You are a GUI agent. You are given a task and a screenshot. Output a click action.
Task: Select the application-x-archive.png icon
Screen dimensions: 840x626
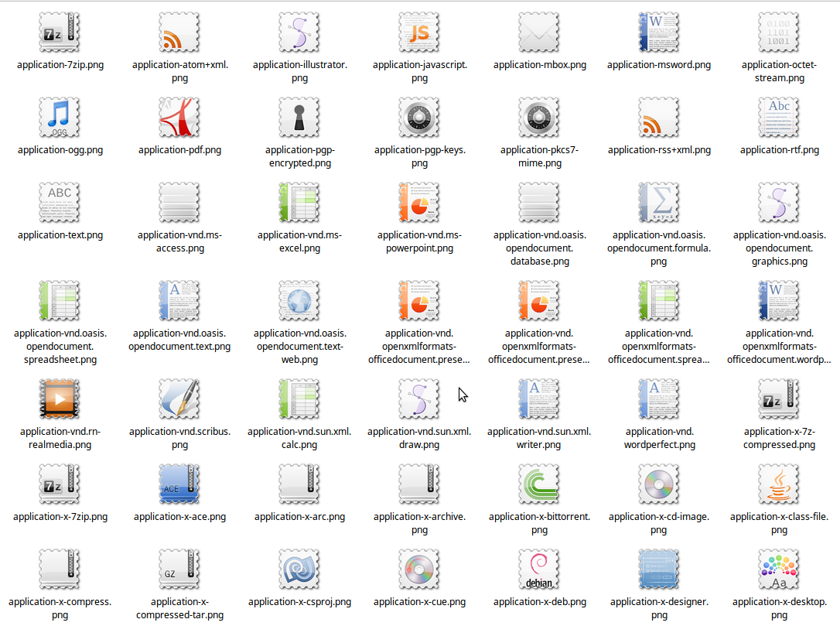click(419, 484)
